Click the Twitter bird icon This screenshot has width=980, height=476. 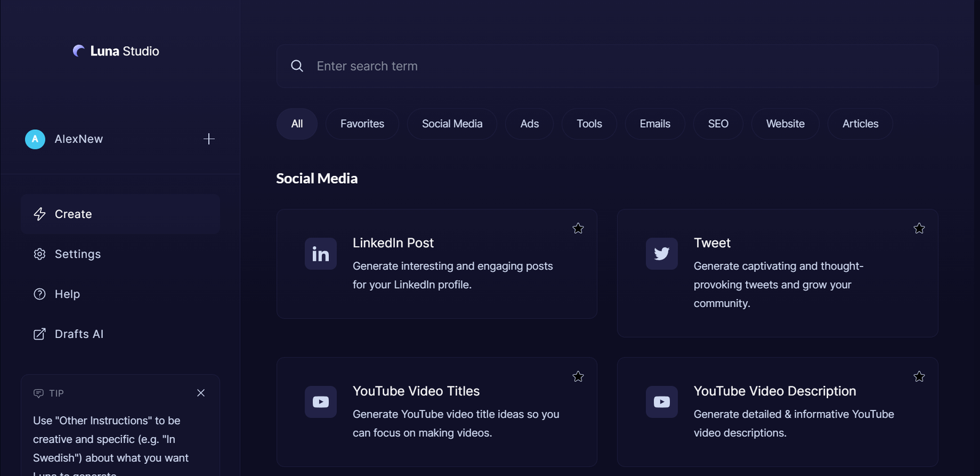[661, 254]
